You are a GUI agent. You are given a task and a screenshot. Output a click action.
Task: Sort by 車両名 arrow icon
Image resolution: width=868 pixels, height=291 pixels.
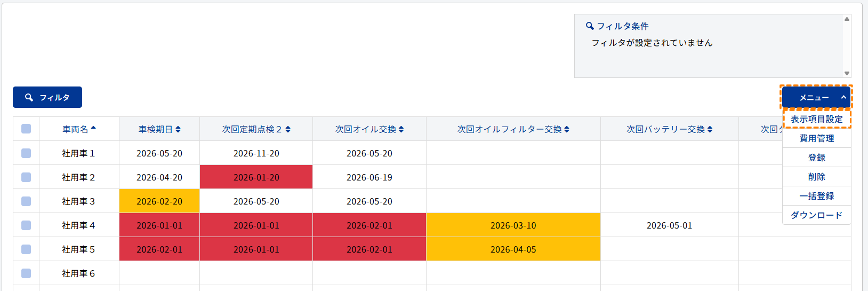coord(93,129)
